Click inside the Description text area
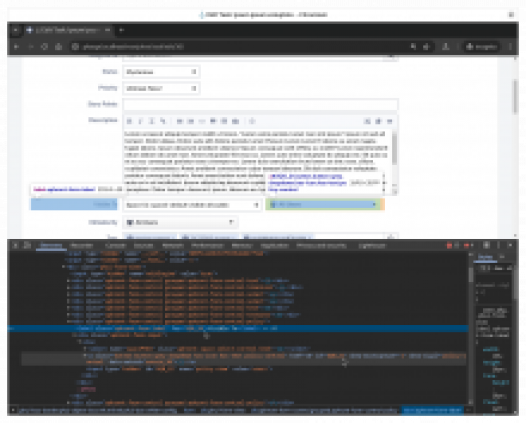Image resolution: width=526 pixels, height=423 pixels. [x=258, y=162]
